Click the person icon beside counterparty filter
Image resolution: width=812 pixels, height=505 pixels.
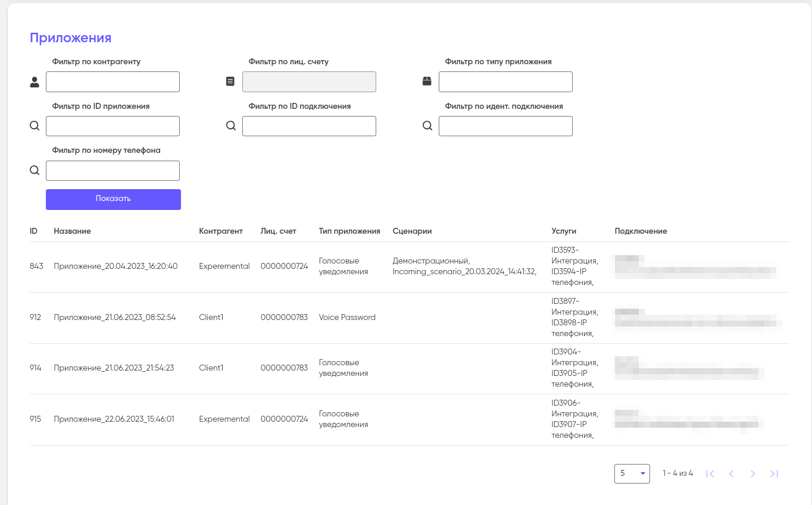pos(35,82)
